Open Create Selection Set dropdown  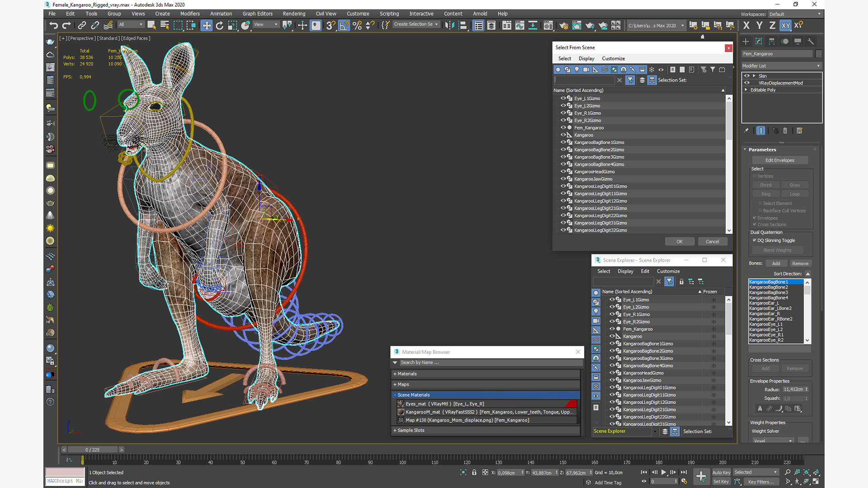(416, 24)
